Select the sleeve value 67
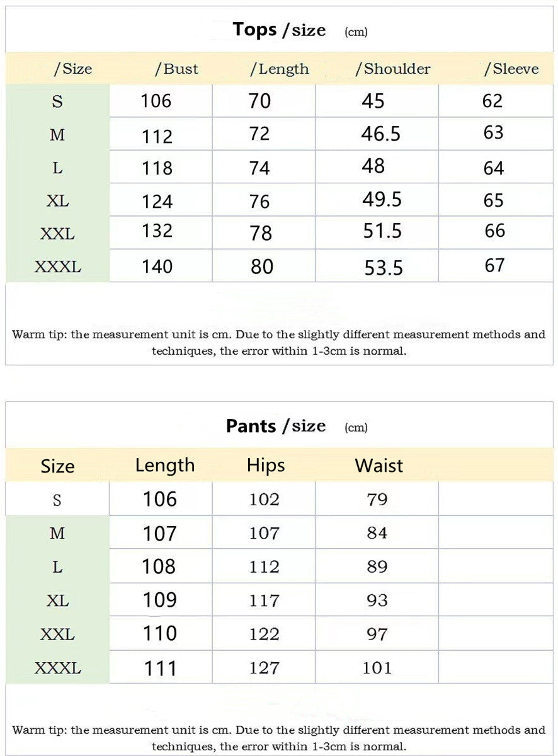Image resolution: width=558 pixels, height=756 pixels. (x=494, y=266)
